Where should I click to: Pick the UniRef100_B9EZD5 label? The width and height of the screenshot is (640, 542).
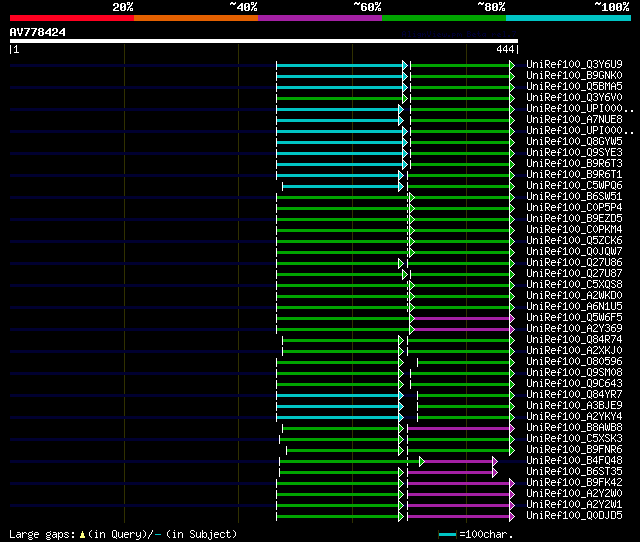click(x=574, y=218)
